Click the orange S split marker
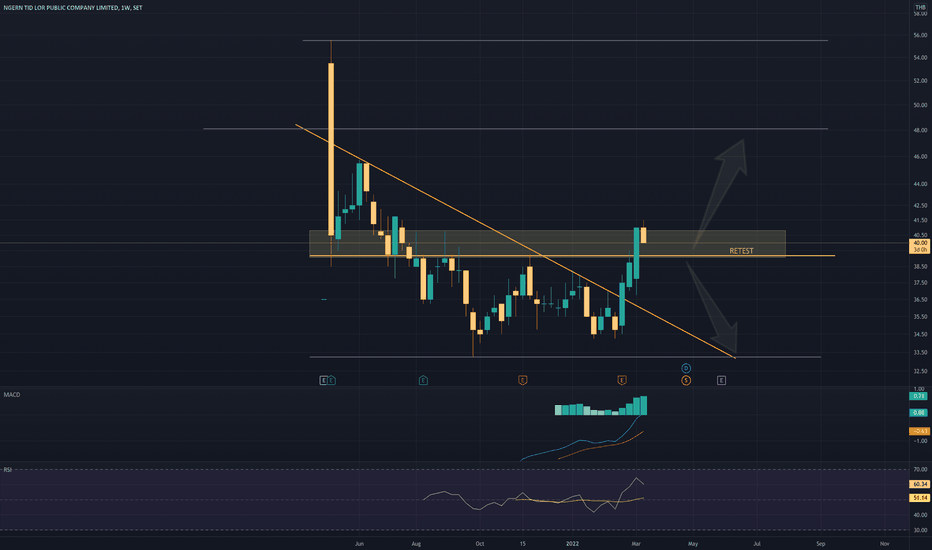Screen dimensions: 932x550 (x=686, y=381)
